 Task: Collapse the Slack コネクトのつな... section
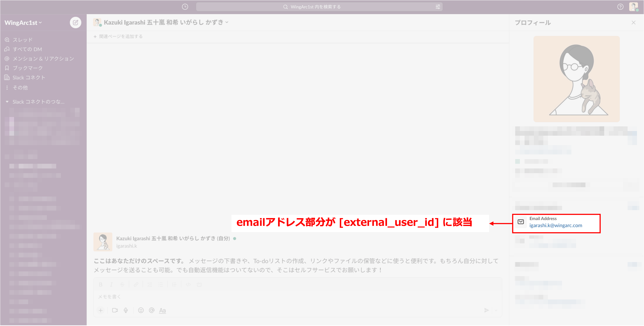(x=7, y=102)
